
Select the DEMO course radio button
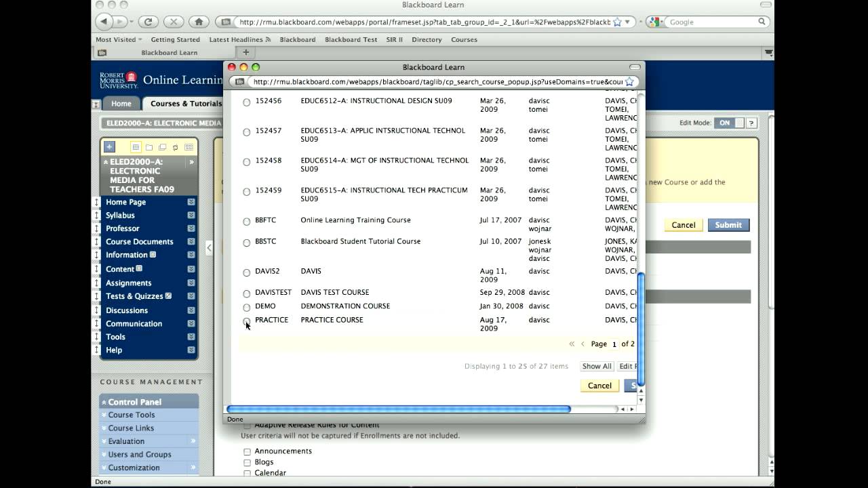[247, 307]
